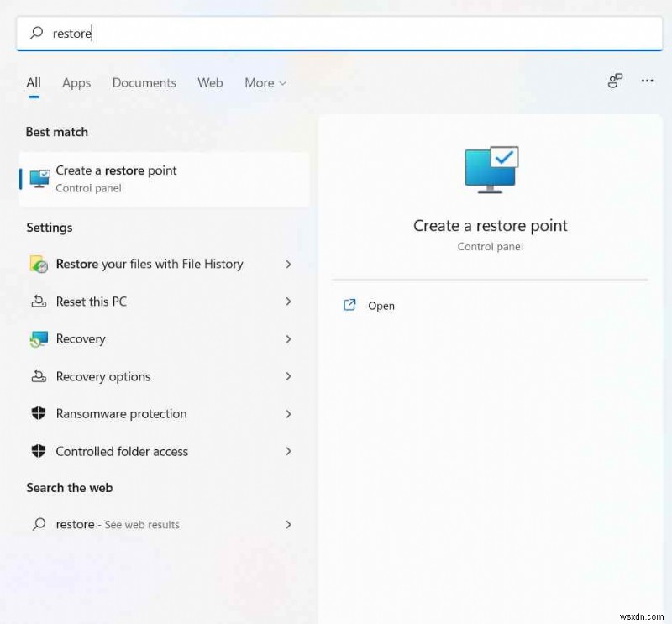This screenshot has height=624, width=672.
Task: Open the account options icon at top right
Action: point(615,81)
